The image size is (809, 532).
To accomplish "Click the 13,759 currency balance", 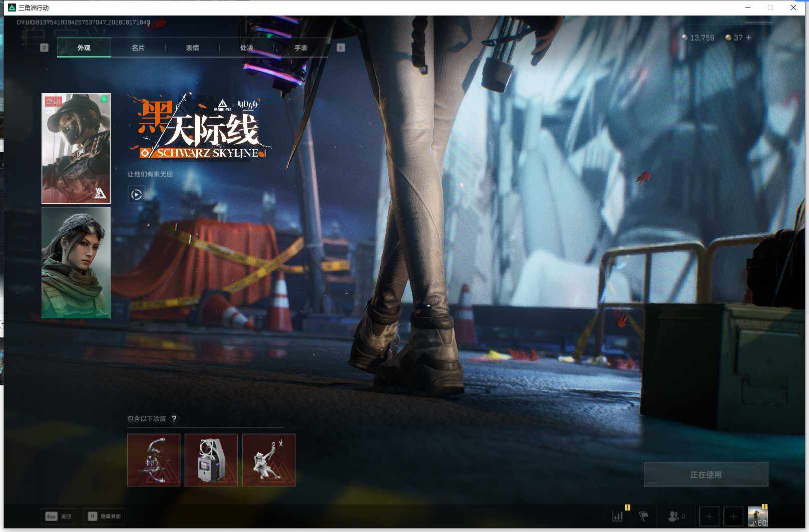I will pyautogui.click(x=698, y=38).
